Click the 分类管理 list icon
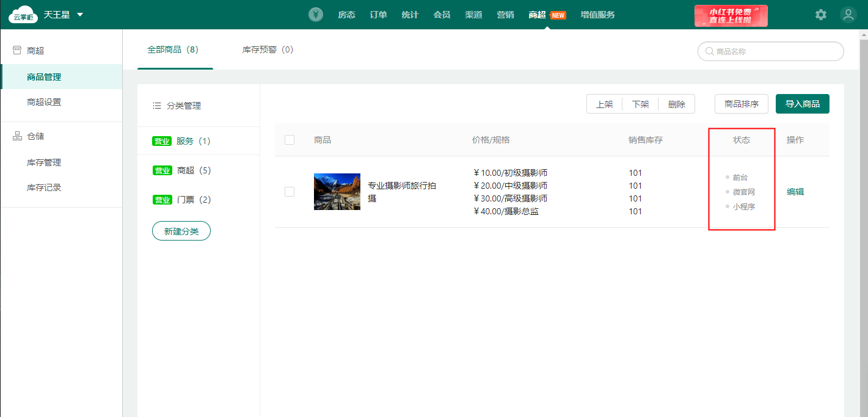868x417 pixels. coord(157,106)
